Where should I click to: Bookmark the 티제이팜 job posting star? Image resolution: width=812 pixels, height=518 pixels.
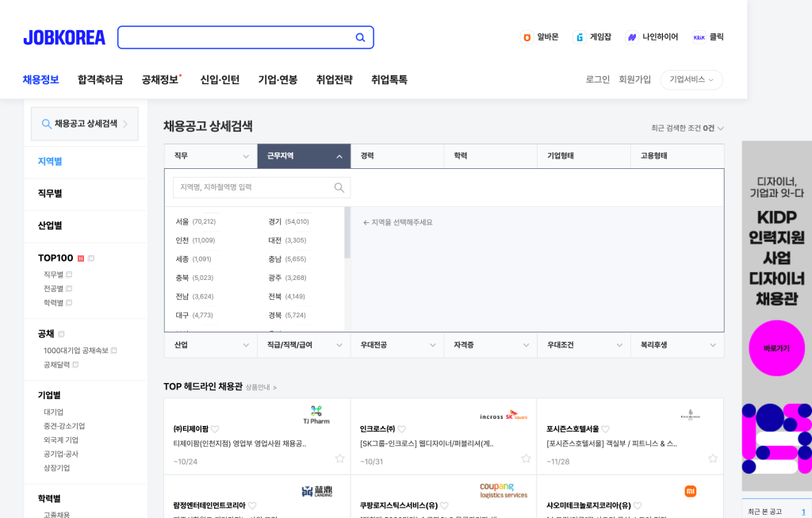(x=339, y=459)
